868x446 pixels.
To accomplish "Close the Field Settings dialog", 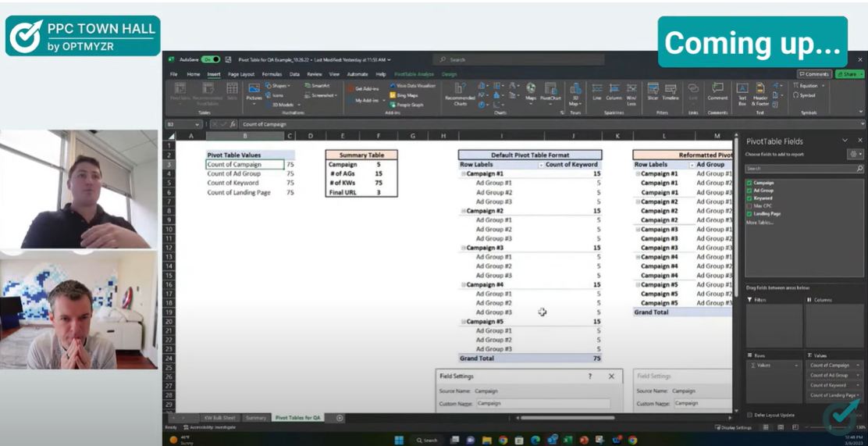I will (611, 376).
